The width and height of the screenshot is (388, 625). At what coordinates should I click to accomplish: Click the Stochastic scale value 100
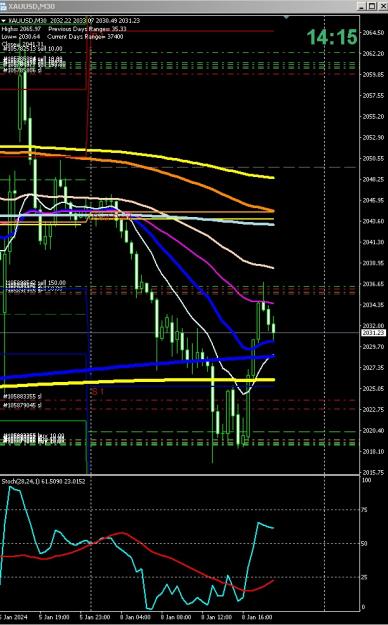point(366,480)
